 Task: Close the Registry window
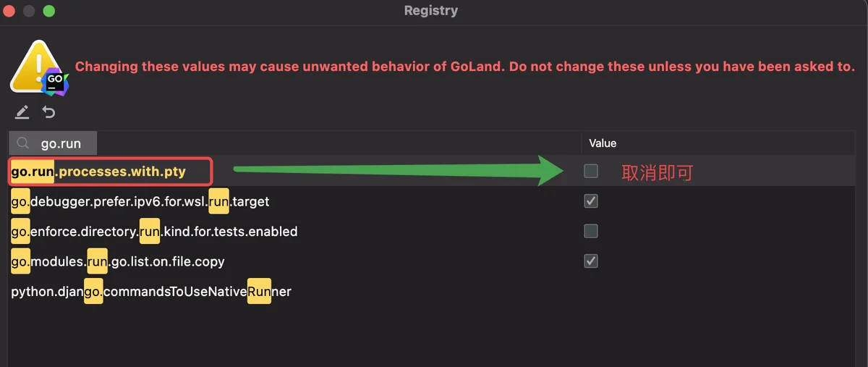(9, 11)
